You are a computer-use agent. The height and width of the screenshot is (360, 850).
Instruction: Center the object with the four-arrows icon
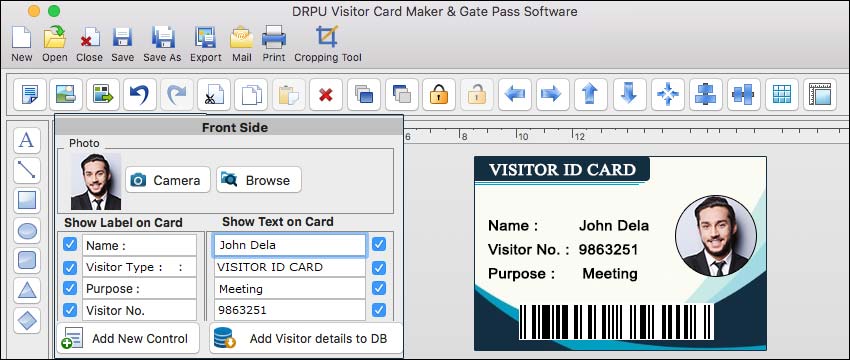[668, 95]
